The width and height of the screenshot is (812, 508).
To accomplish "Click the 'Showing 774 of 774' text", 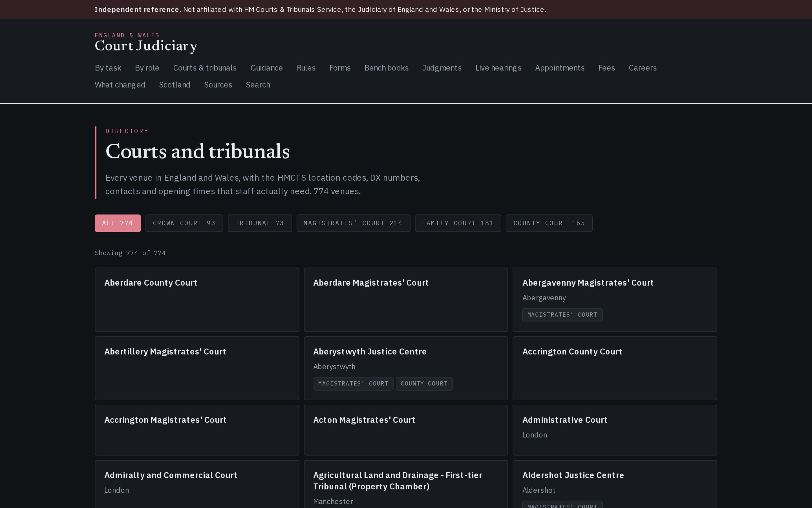I will 130,253.
